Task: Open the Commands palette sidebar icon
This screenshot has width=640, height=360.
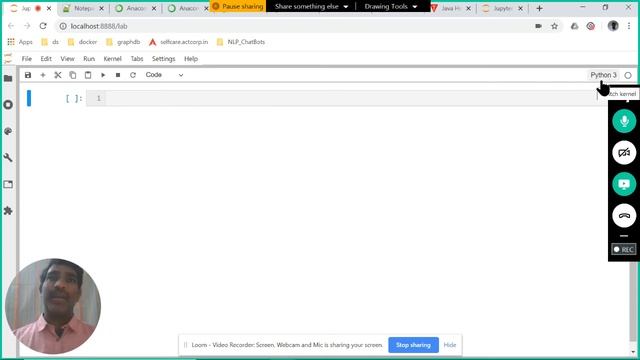Action: click(8, 131)
